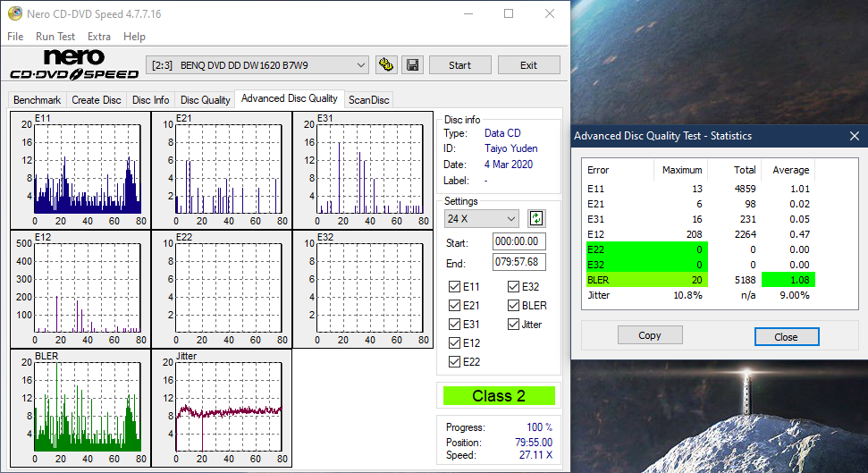Click the Error column header in statistics
The image size is (868, 473).
coord(598,170)
